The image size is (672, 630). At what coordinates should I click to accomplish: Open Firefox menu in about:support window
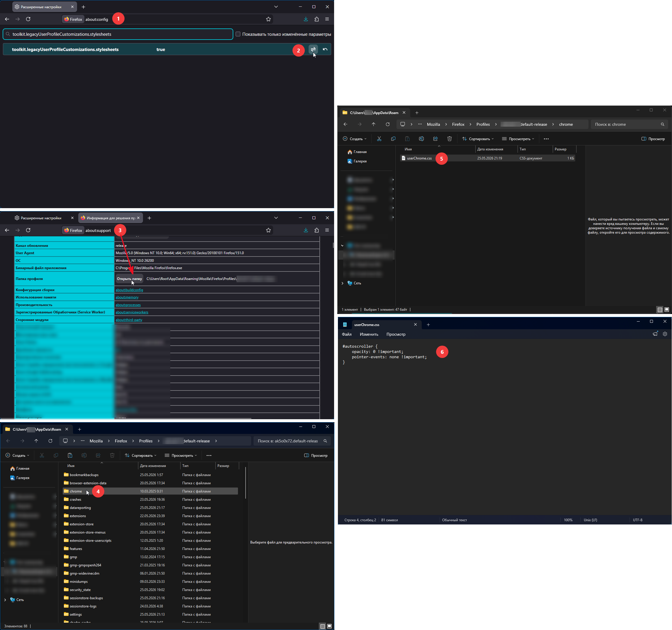327,230
